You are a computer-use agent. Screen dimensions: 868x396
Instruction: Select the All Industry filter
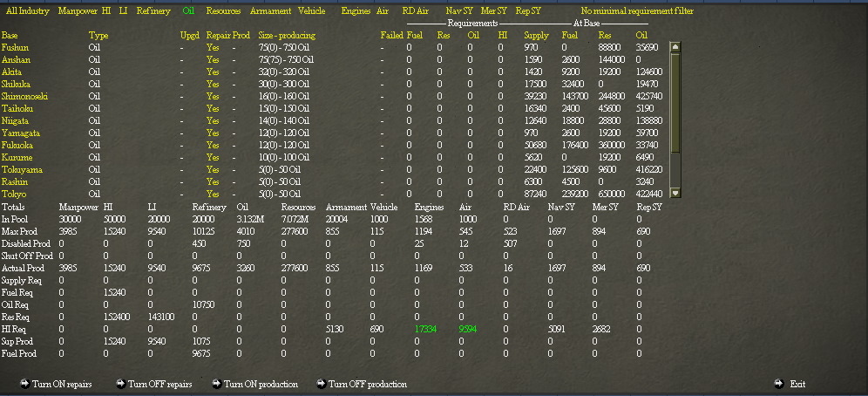tap(28, 10)
